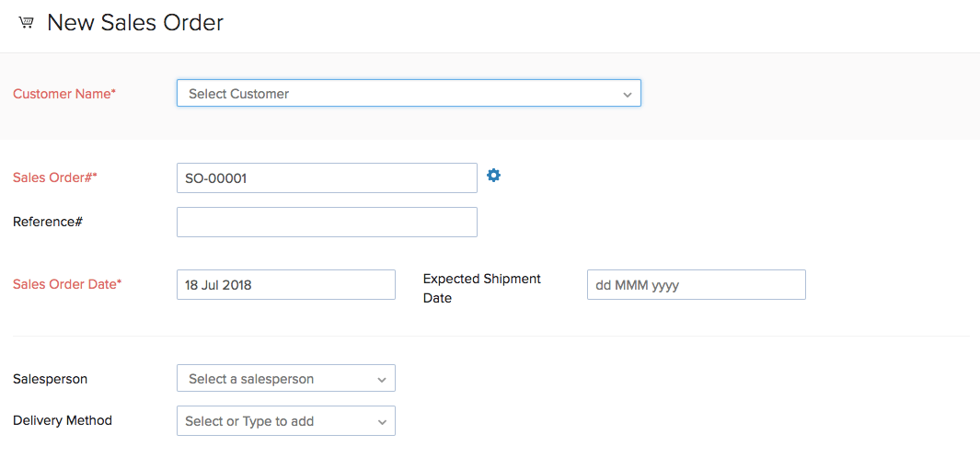Focus the Sales Order# field with SO-00001
The width and height of the screenshot is (980, 469).
click(x=326, y=178)
